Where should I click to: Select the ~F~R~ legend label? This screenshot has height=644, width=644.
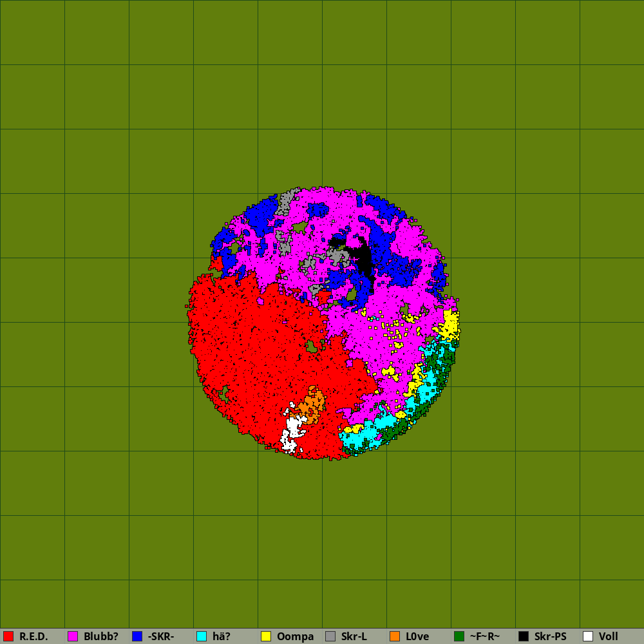pyautogui.click(x=485, y=637)
